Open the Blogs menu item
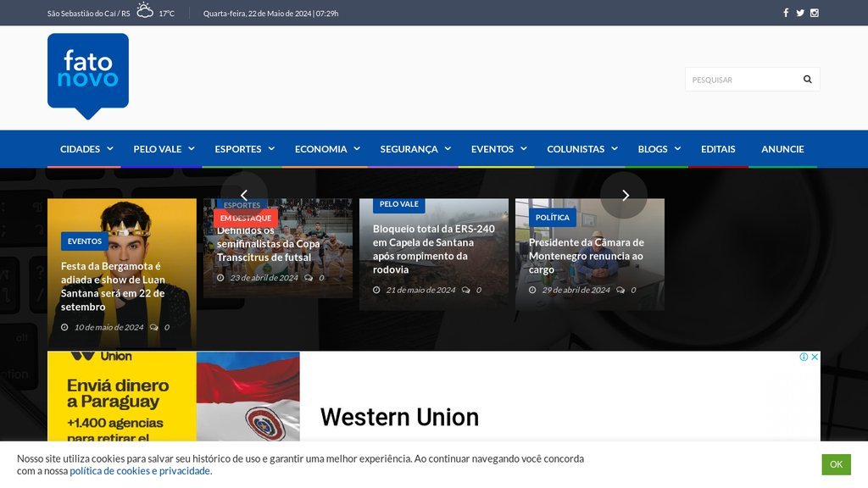Screen dimensions: 868x488 [653, 149]
